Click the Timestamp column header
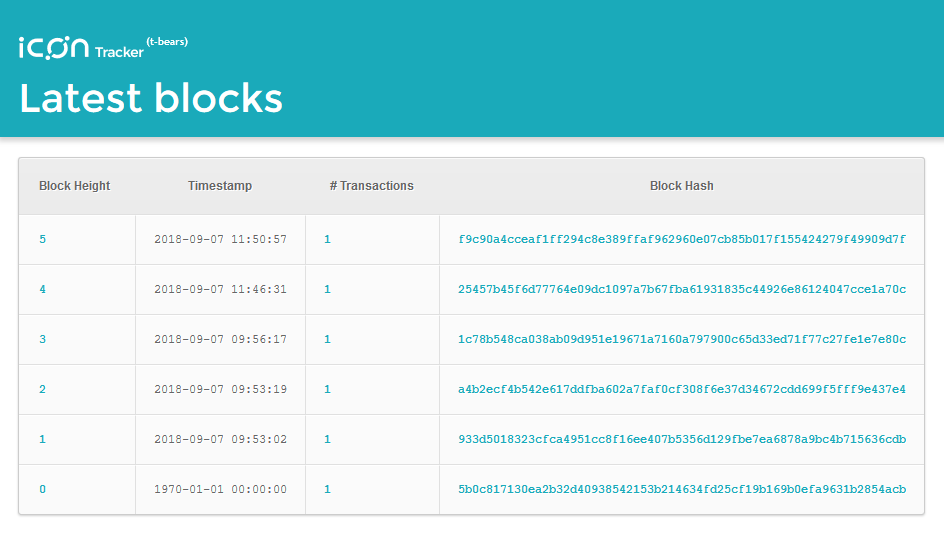 point(220,186)
